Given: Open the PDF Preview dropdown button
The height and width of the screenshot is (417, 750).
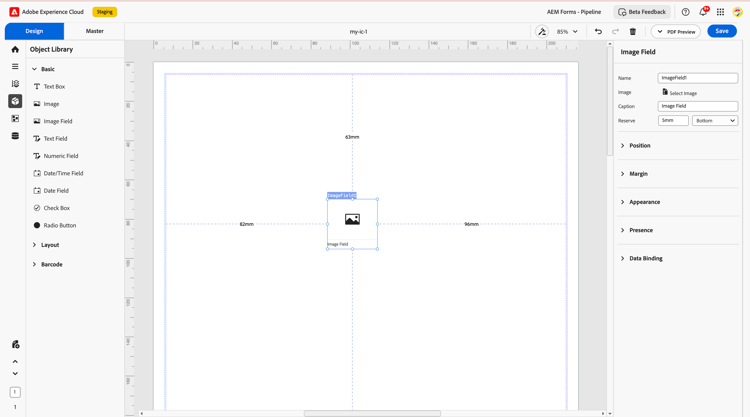Looking at the screenshot, I should click(x=675, y=32).
